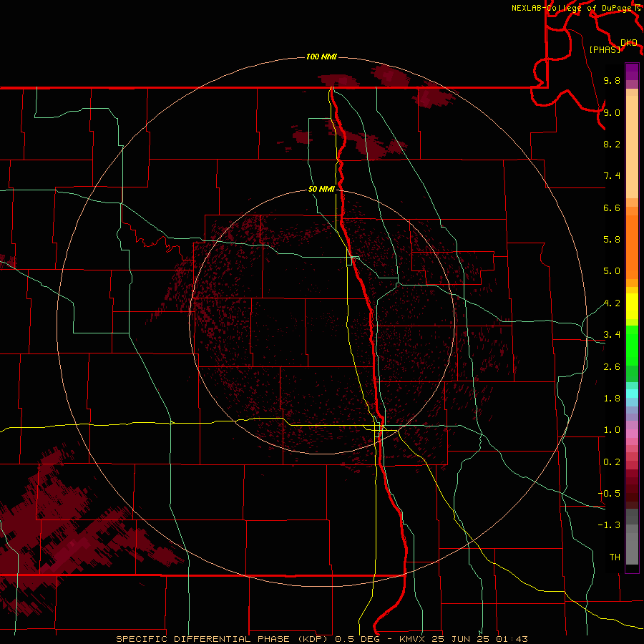Pick the purple band atop the color scale
The image size is (644, 644).
point(632,72)
